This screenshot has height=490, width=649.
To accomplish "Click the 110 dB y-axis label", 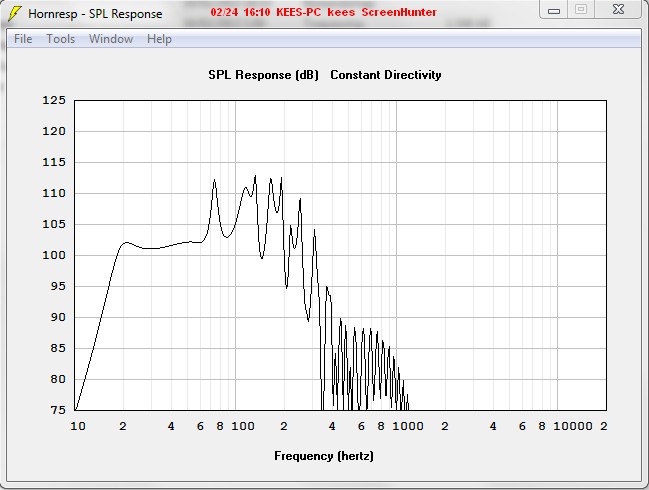I will 54,193.
